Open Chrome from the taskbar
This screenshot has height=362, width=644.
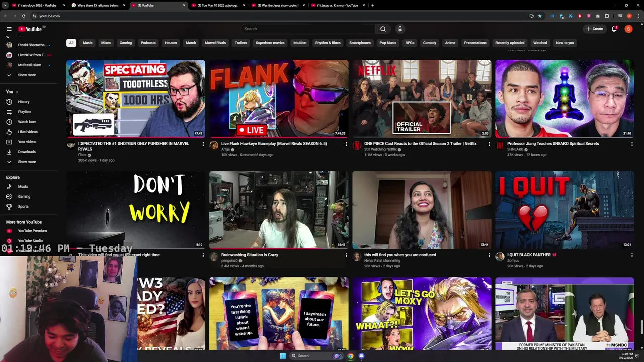click(350, 356)
